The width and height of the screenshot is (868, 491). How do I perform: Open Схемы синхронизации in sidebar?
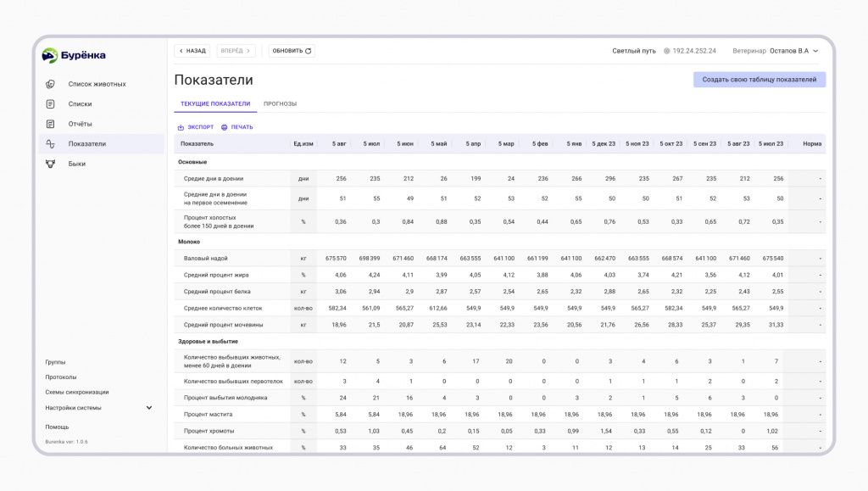[77, 392]
